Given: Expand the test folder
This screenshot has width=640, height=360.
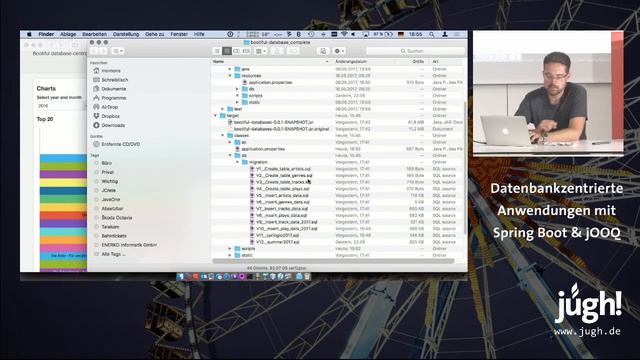Looking at the screenshot, I should [x=222, y=109].
